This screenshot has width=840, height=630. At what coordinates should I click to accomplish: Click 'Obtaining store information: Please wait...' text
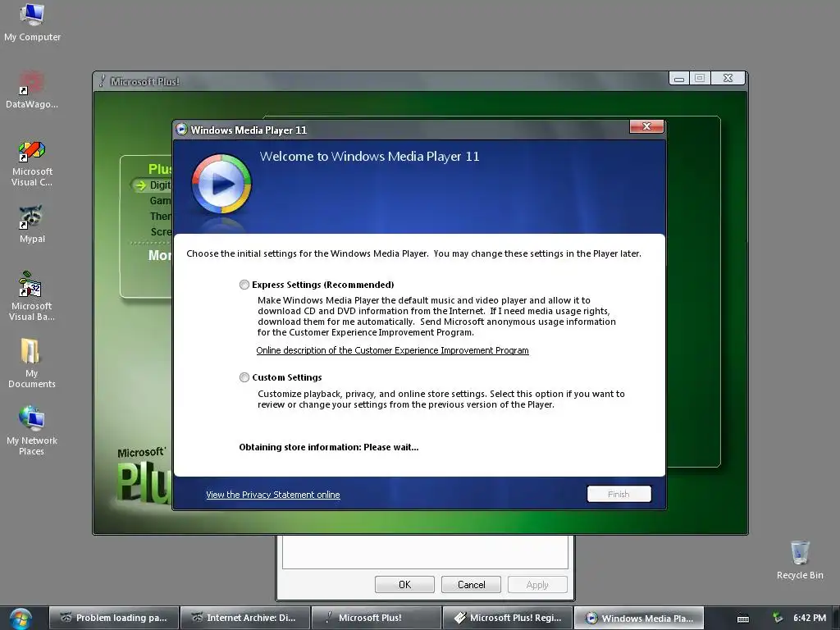coord(329,447)
